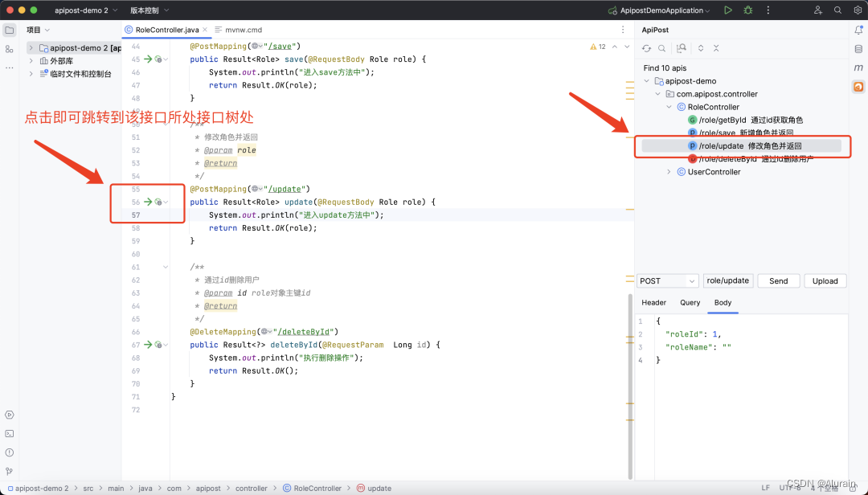This screenshot has width=868, height=495.
Task: Open the ApiPost plugin sidebar icon
Action: 858,86
